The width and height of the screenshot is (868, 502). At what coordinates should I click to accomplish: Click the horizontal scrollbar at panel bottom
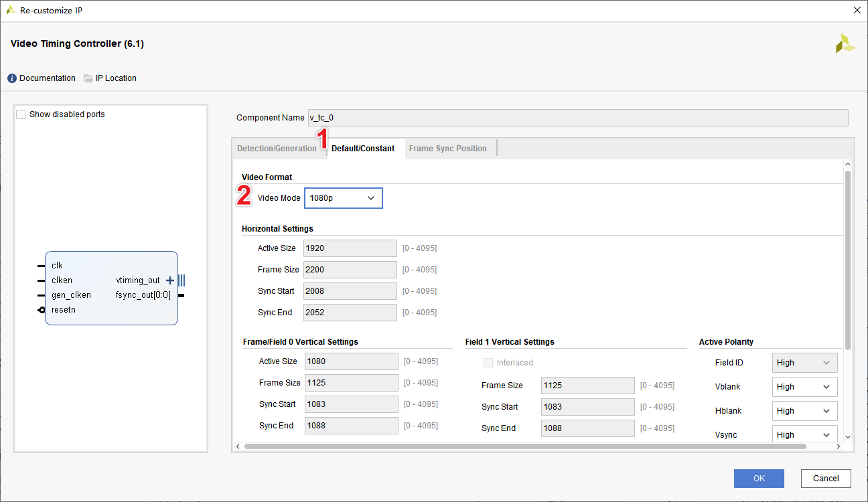[525, 446]
